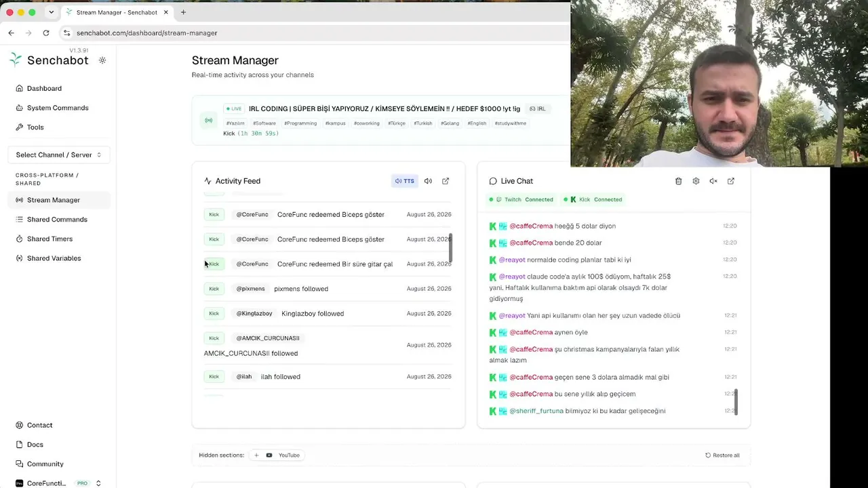
Task: Expand the CoreFuncti... PRO account menu
Action: pos(58,483)
